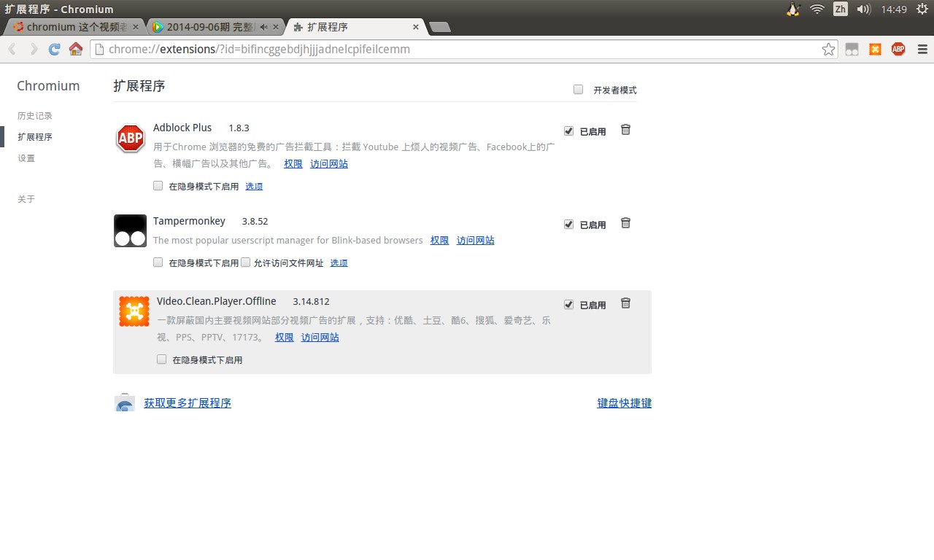Click 获取更多扩展程序 link
934x560 pixels.
coord(188,403)
